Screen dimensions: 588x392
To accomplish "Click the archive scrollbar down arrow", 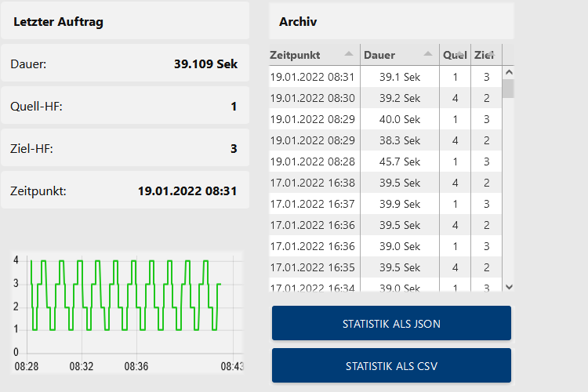I will pyautogui.click(x=508, y=288).
